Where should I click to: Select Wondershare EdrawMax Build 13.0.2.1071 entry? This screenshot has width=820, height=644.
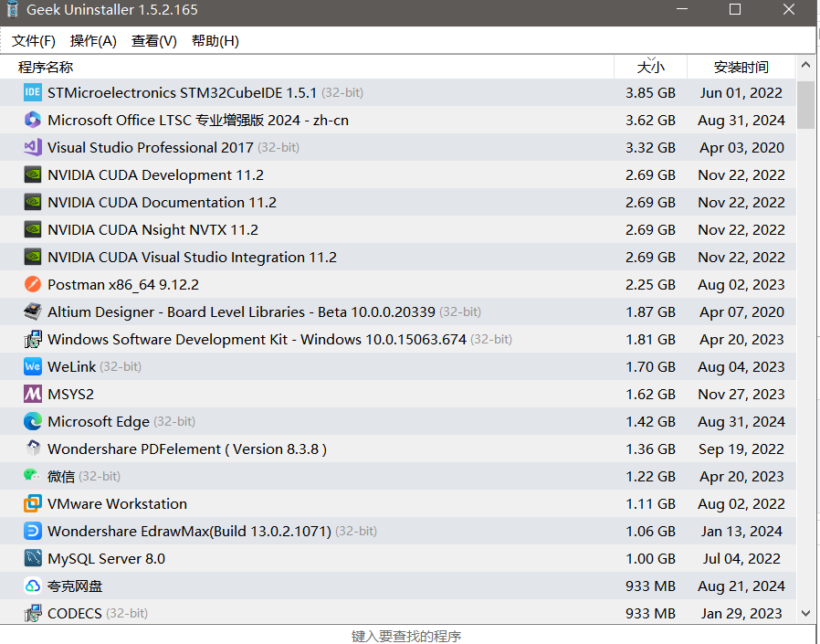(x=189, y=531)
